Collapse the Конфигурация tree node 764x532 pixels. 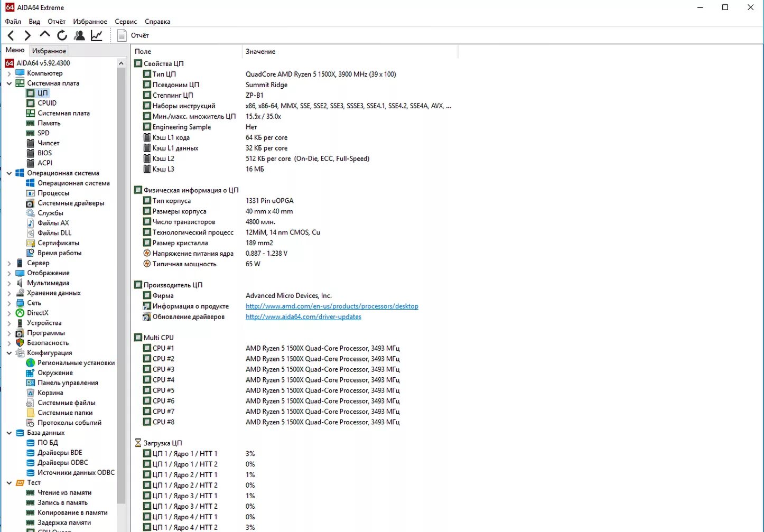[x=9, y=353]
